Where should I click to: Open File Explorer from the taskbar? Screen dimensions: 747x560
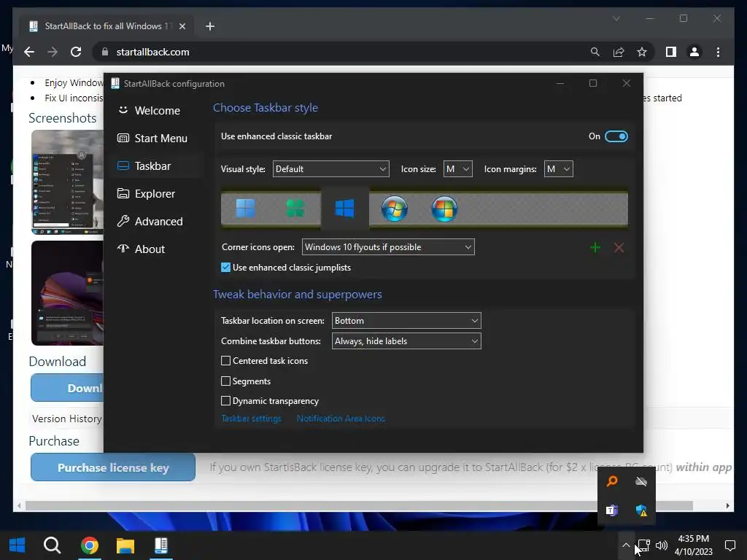(x=125, y=545)
